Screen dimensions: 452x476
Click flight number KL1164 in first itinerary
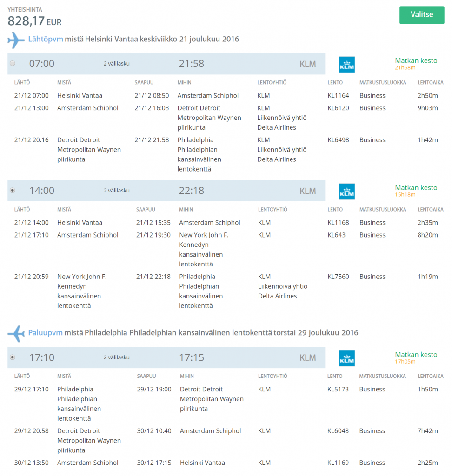[338, 96]
